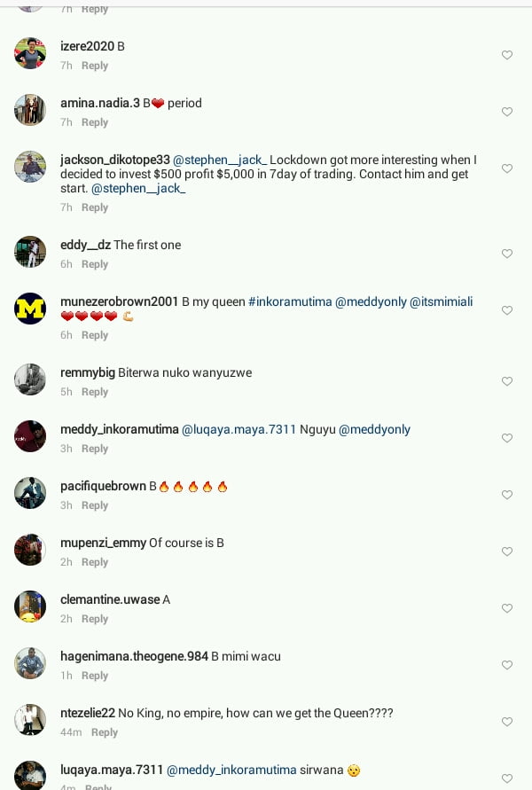Tap the heart next to remmybig's comment
532x790 pixels.
[507, 381]
